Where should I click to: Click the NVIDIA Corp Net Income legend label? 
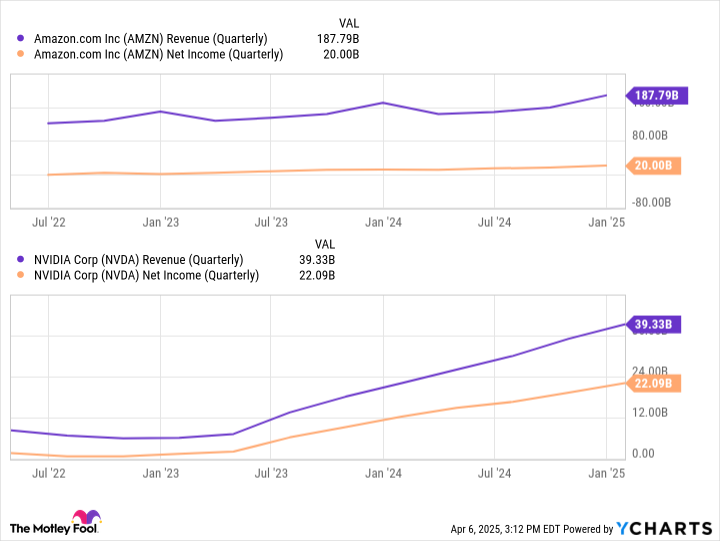146,276
